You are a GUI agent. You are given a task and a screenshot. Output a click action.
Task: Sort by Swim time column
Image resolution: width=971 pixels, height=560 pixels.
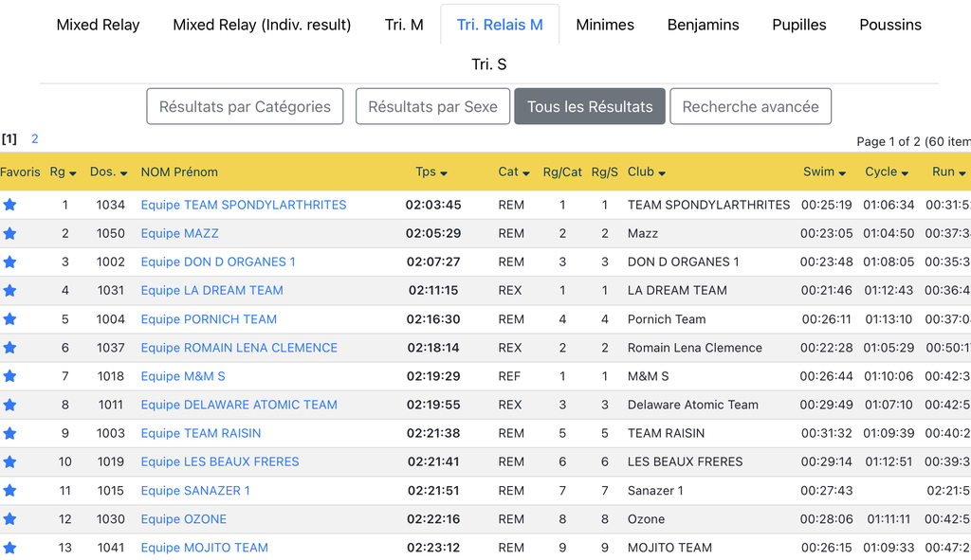pyautogui.click(x=824, y=172)
